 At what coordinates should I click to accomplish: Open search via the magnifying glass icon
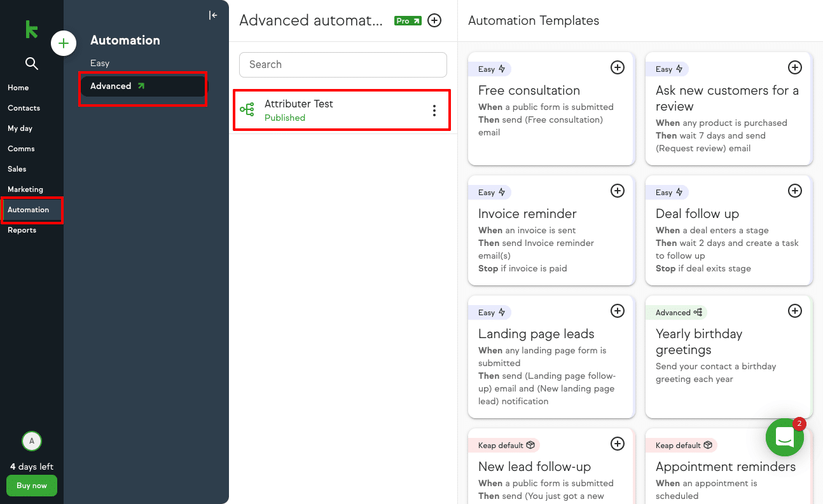coord(31,64)
